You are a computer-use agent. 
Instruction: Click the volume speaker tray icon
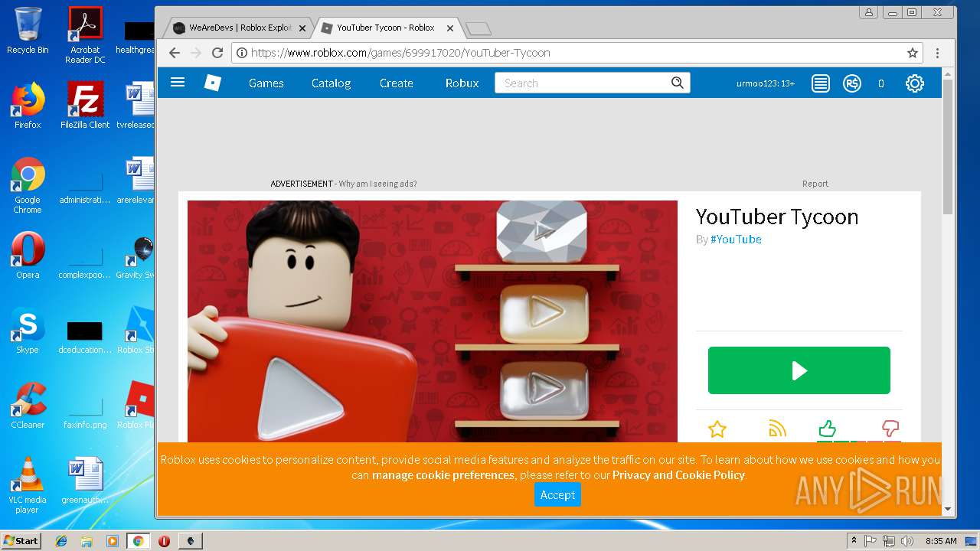pyautogui.click(x=907, y=541)
